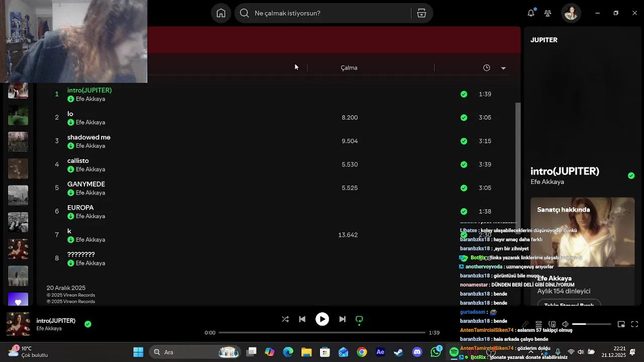
Task: Open the view options dropdown arrow
Action: coord(503,68)
